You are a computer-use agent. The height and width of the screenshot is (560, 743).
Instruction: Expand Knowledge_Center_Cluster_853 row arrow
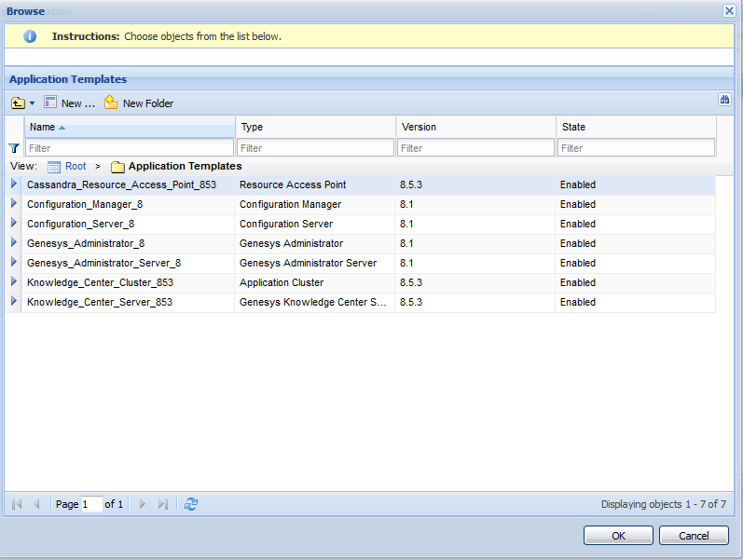(14, 281)
